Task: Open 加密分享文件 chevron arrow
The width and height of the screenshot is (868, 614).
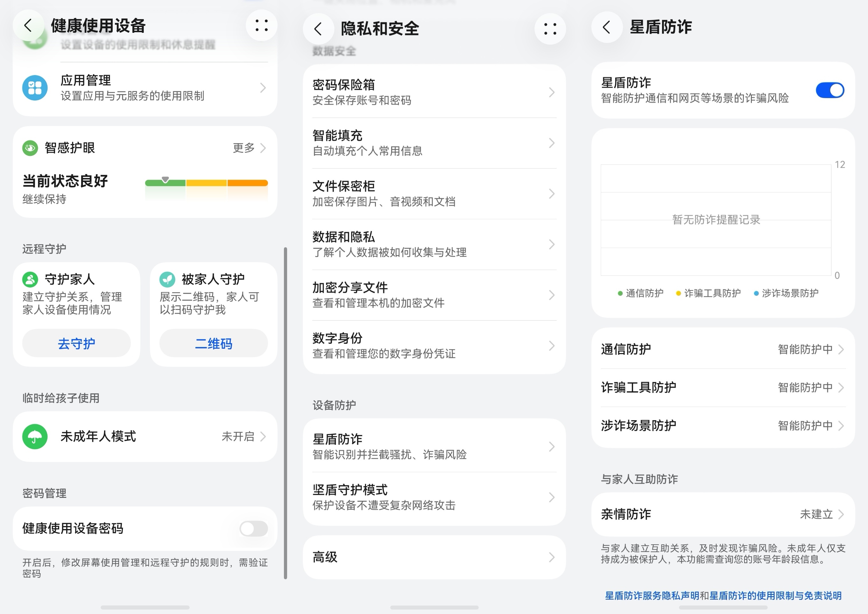Action: [552, 295]
